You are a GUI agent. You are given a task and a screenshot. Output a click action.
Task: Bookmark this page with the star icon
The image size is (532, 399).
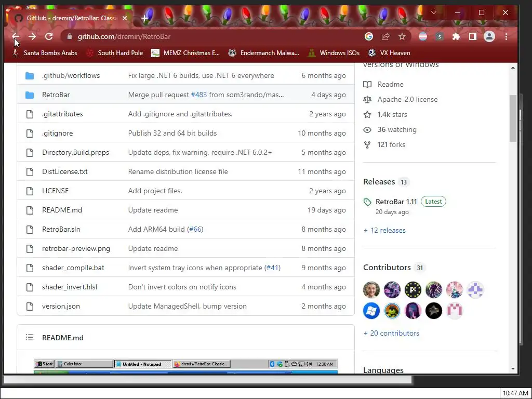click(402, 37)
